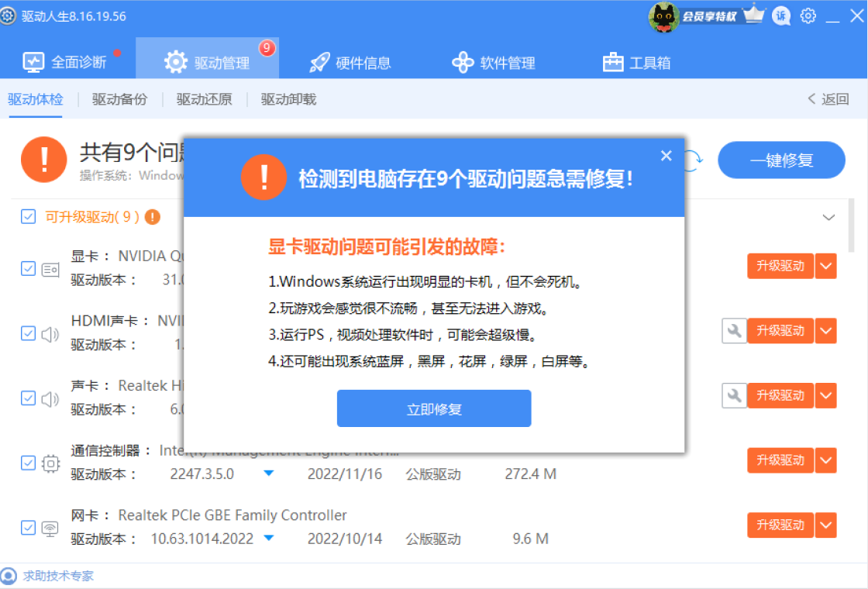Switch to the 硬件信息 tab
Viewport: 868px width, 589px height.
pos(350,63)
